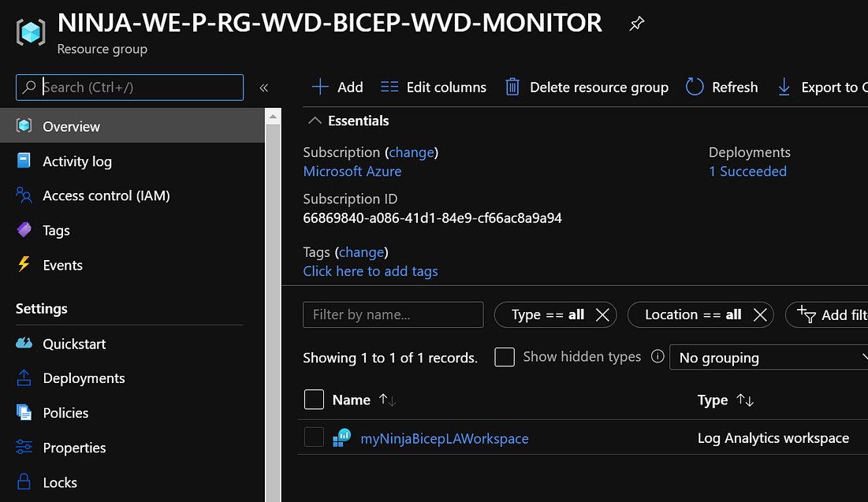The image size is (868, 502).
Task: Open the No grouping dropdown
Action: point(769,358)
